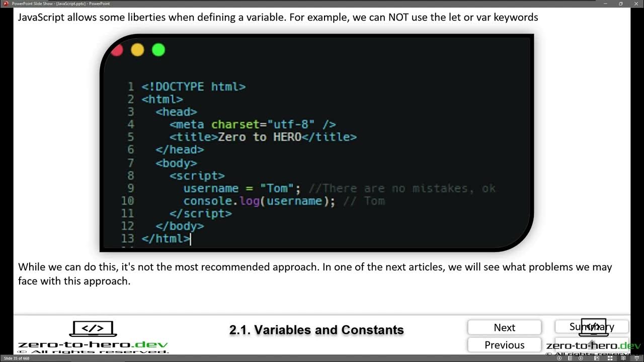The height and width of the screenshot is (362, 644).
Task: Click the yellow dot in code window
Action: point(137,50)
